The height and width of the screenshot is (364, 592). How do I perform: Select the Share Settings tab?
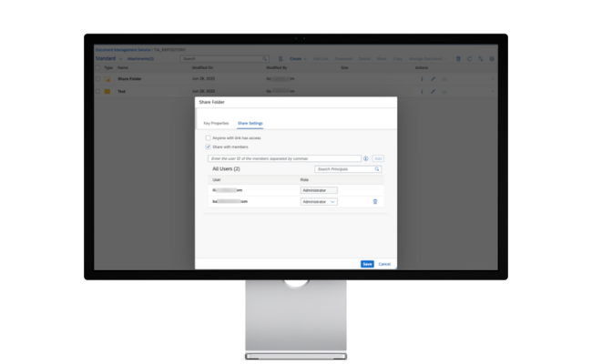(x=250, y=122)
